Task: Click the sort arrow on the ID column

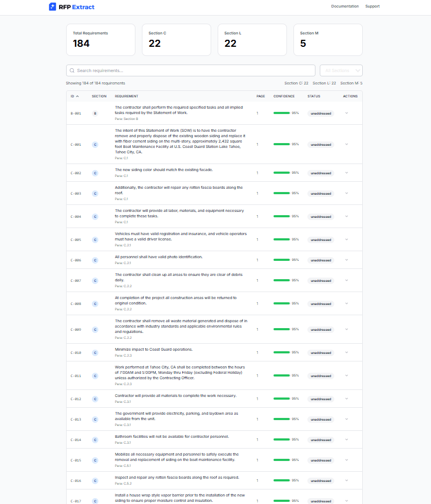Action: (x=77, y=96)
